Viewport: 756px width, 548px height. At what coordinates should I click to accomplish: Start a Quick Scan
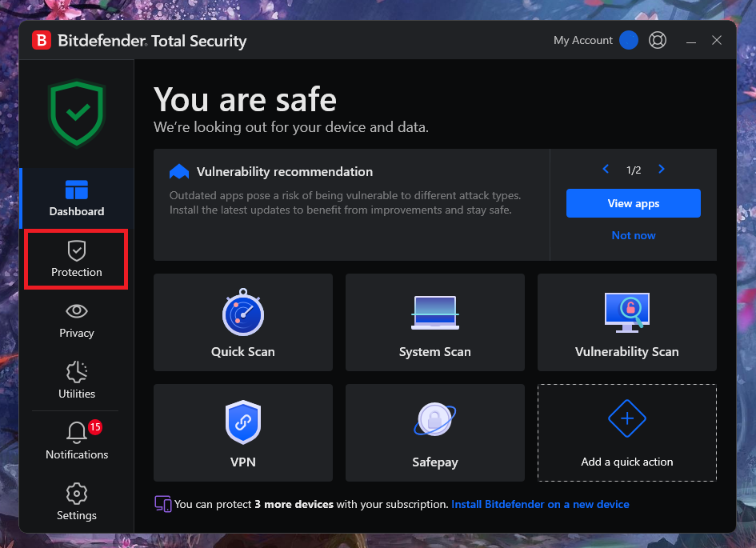pos(243,322)
